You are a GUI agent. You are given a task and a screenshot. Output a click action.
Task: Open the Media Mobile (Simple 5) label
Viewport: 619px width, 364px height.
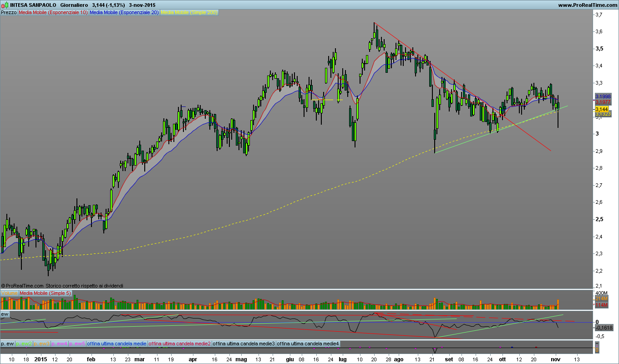coord(45,293)
